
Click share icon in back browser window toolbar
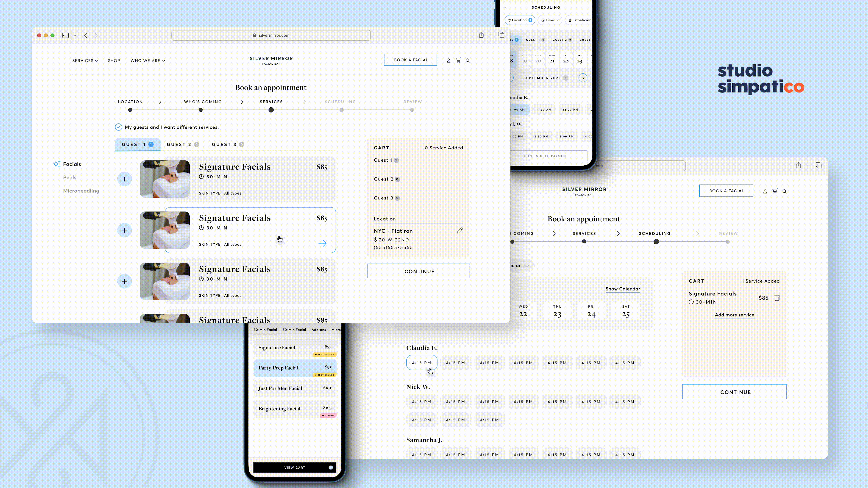tap(798, 165)
